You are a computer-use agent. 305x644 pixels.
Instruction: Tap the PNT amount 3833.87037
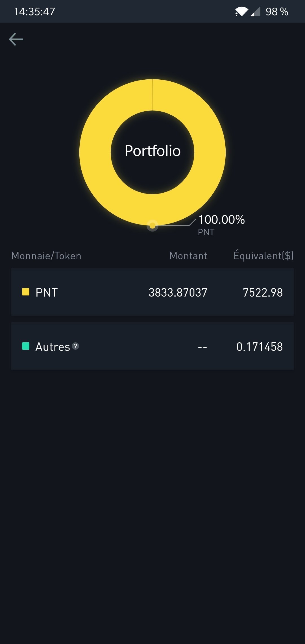178,292
